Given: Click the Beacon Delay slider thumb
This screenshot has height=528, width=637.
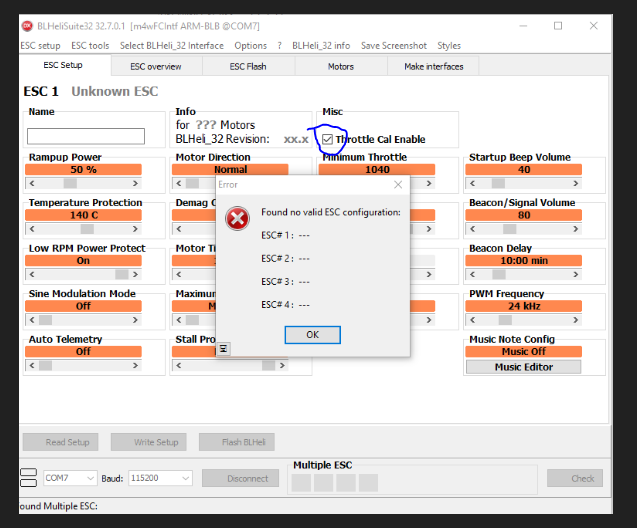Looking at the screenshot, I should coord(499,275).
